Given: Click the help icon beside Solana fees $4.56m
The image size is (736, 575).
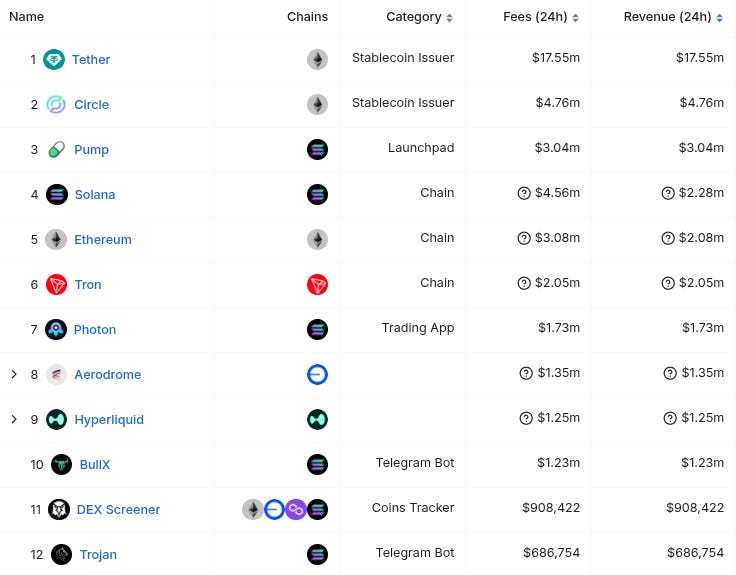Looking at the screenshot, I should click(x=524, y=193).
